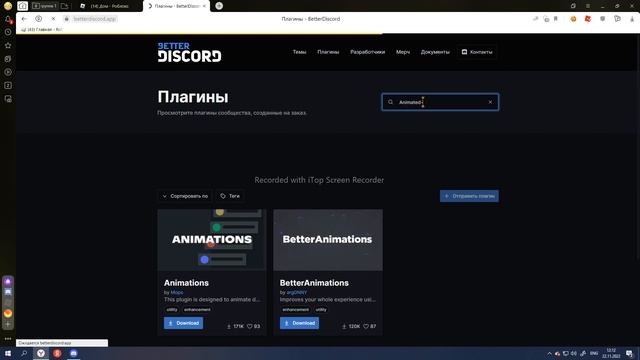Download the Animations plugin

[x=183, y=323]
